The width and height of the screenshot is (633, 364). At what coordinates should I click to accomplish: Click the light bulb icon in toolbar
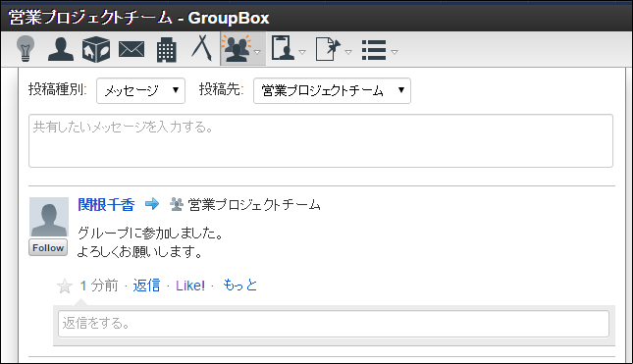(x=26, y=49)
